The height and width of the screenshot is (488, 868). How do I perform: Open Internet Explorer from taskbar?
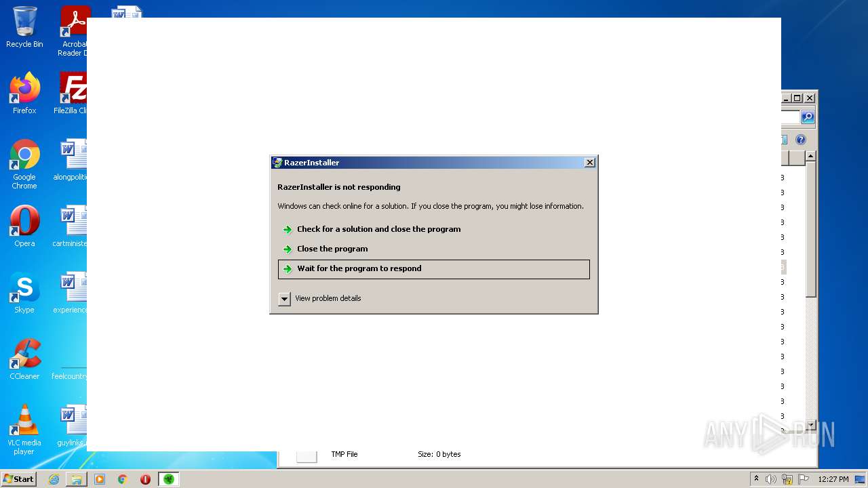pos(54,479)
